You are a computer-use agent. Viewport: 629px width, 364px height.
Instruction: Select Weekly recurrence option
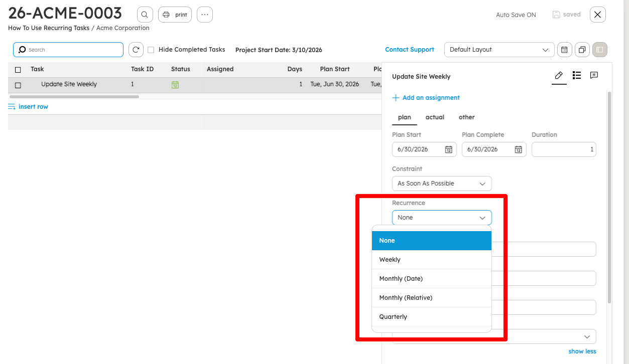pos(432,260)
